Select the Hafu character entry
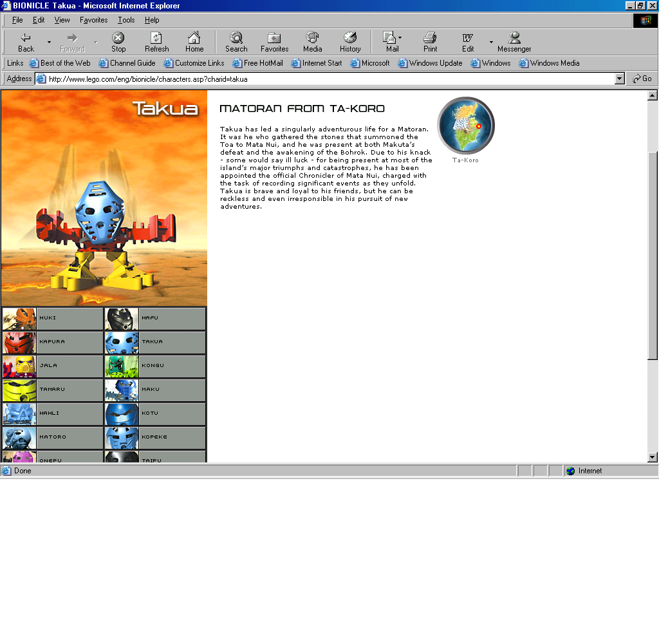 click(x=155, y=318)
